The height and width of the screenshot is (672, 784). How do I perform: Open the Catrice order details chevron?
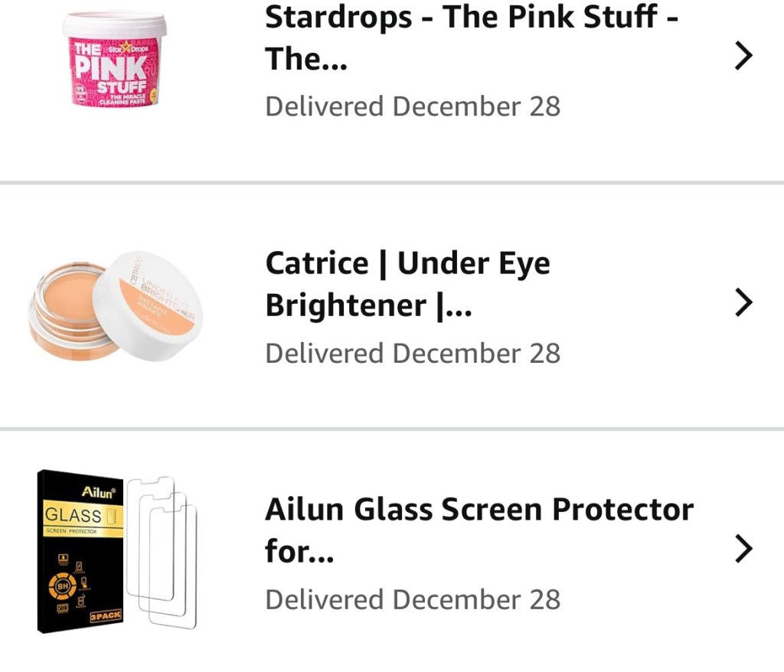(x=743, y=303)
